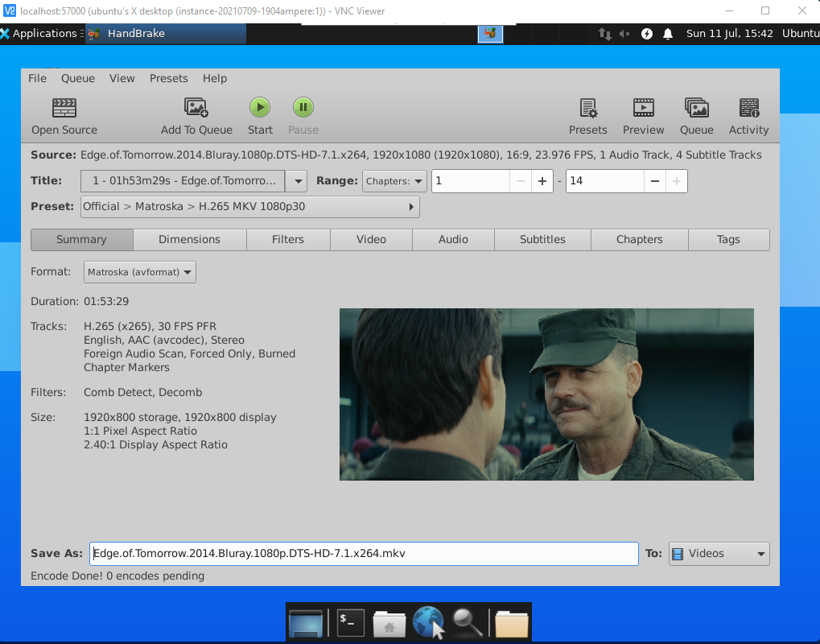820x644 pixels.
Task: Click Show Desktop dock icon
Action: [306, 622]
